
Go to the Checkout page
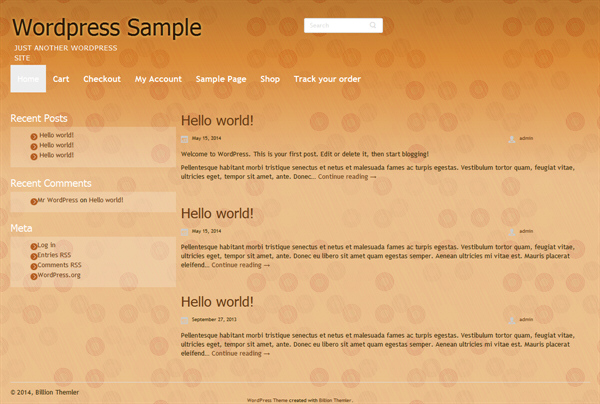[102, 79]
